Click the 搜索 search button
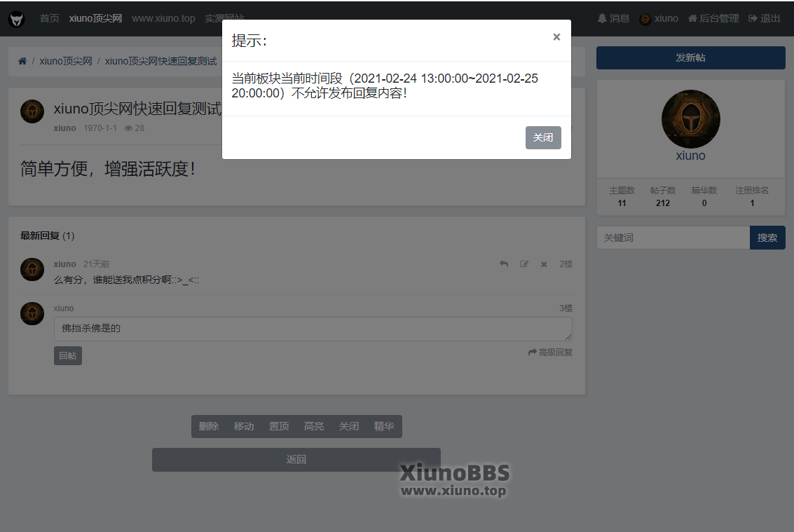This screenshot has height=532, width=794. 767,238
